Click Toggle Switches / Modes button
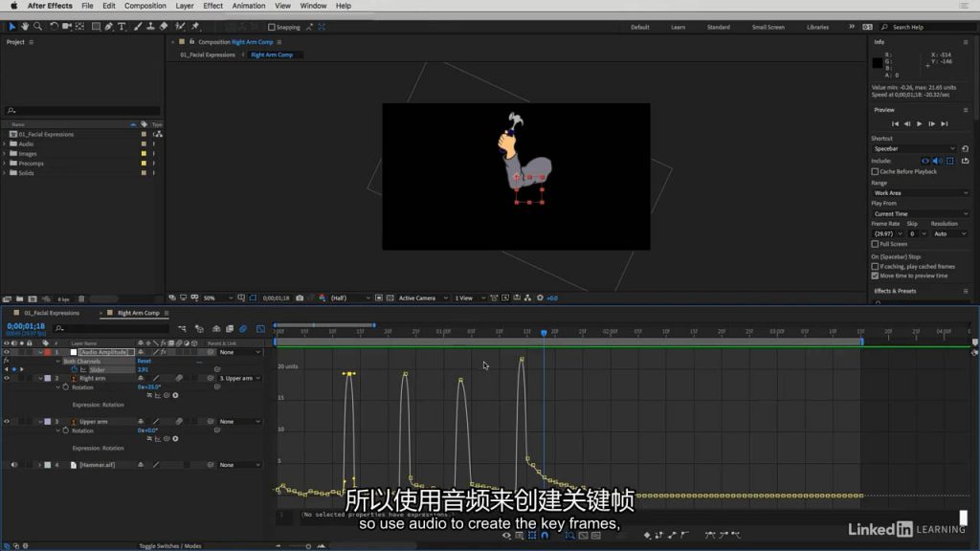980x551 pixels. point(170,546)
